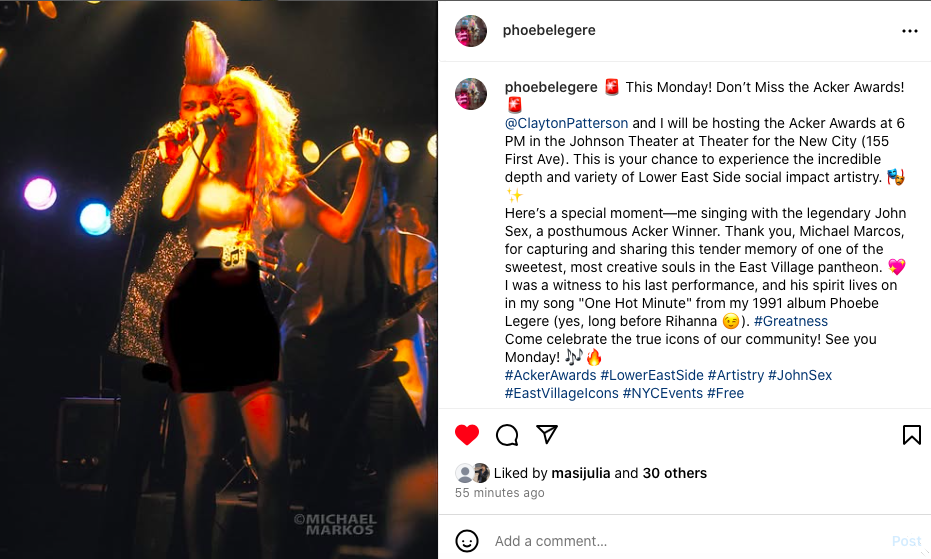Share the post via paper plane icon

coord(546,434)
